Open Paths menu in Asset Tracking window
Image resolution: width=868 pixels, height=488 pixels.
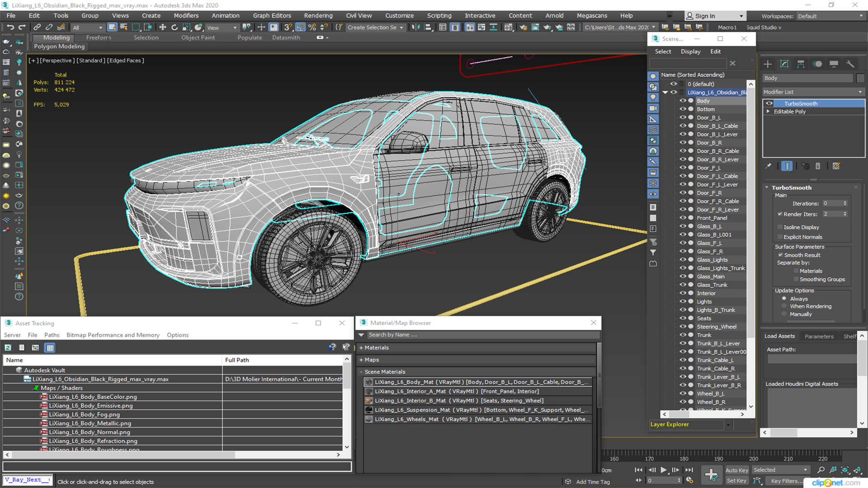coord(52,335)
